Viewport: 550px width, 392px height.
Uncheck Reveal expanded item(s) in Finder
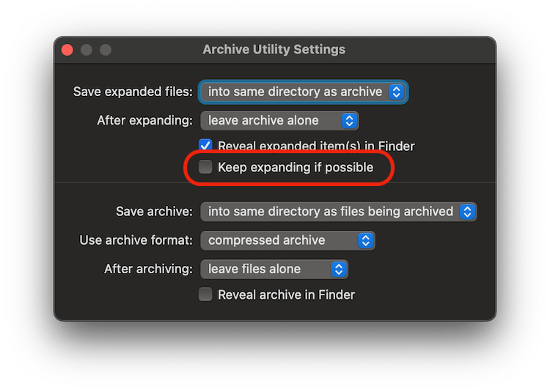(206, 146)
